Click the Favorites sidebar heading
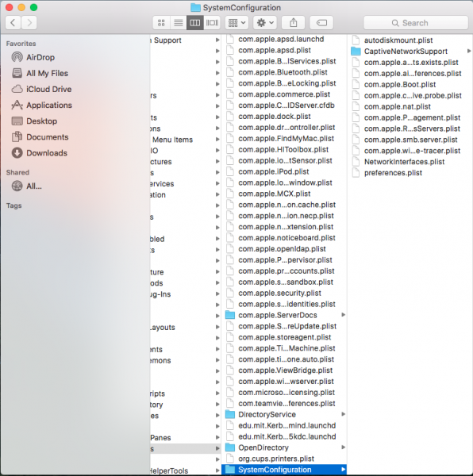The width and height of the screenshot is (473, 476). click(21, 44)
